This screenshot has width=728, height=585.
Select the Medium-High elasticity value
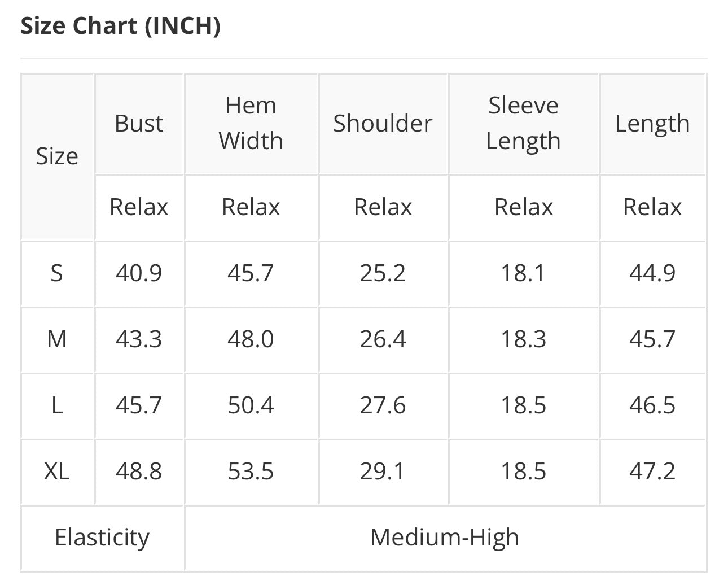click(445, 537)
